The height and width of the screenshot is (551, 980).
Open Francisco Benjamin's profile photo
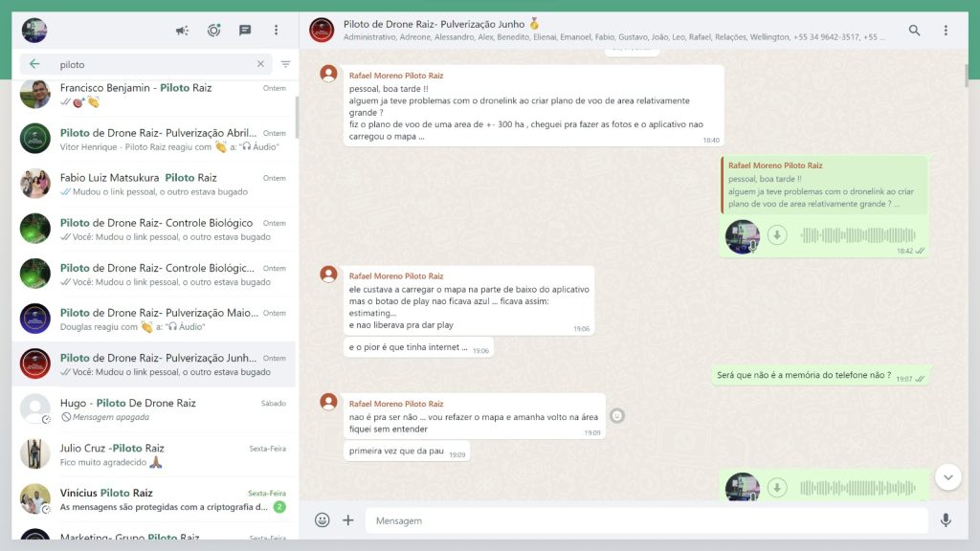(x=35, y=95)
